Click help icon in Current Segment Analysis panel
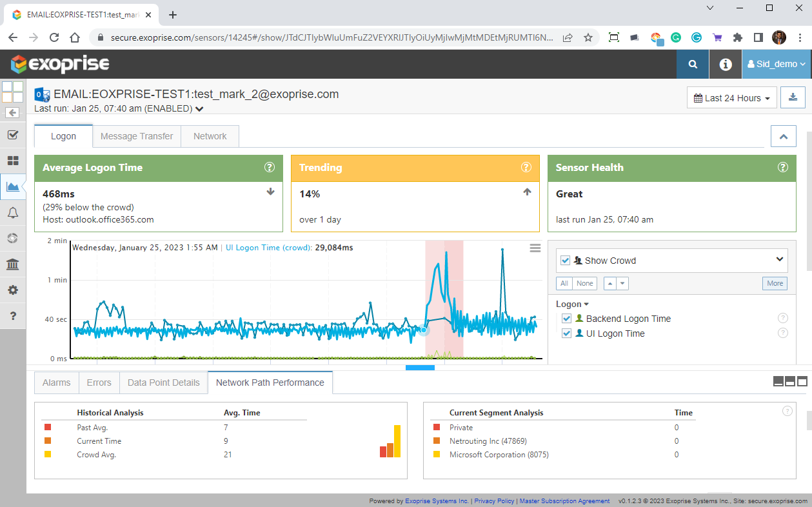The height and width of the screenshot is (507, 812). click(787, 411)
